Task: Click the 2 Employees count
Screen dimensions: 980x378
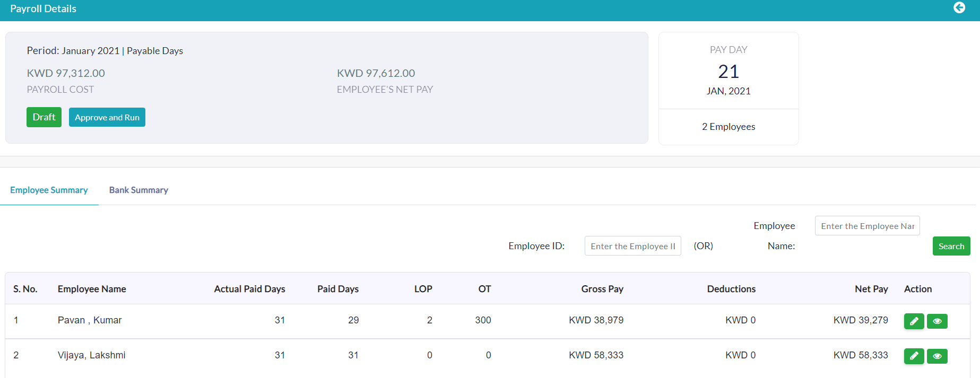Action: [x=729, y=127]
